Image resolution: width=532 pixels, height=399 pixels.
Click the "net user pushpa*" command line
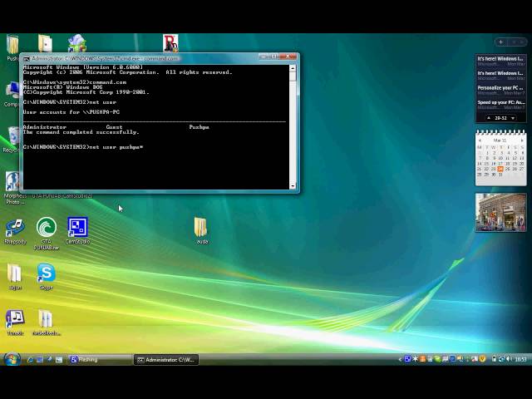tap(83, 147)
